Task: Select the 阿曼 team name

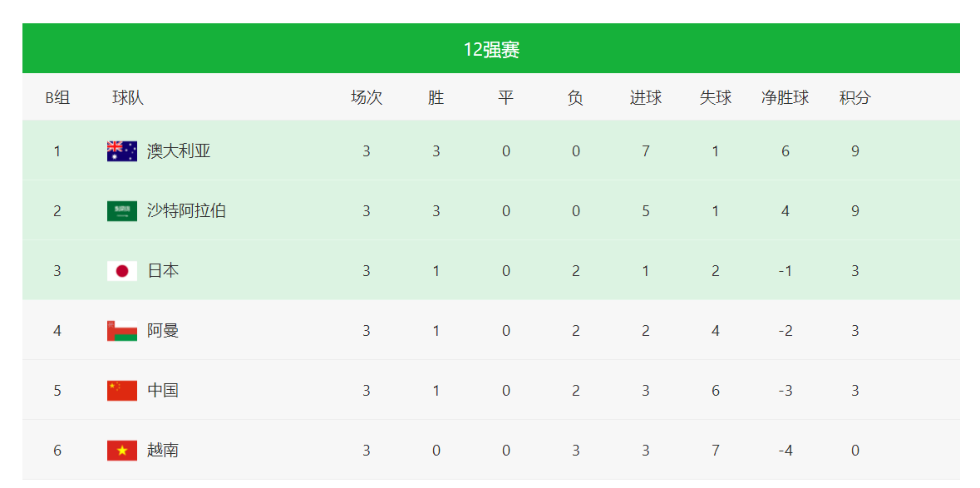Action: (163, 331)
